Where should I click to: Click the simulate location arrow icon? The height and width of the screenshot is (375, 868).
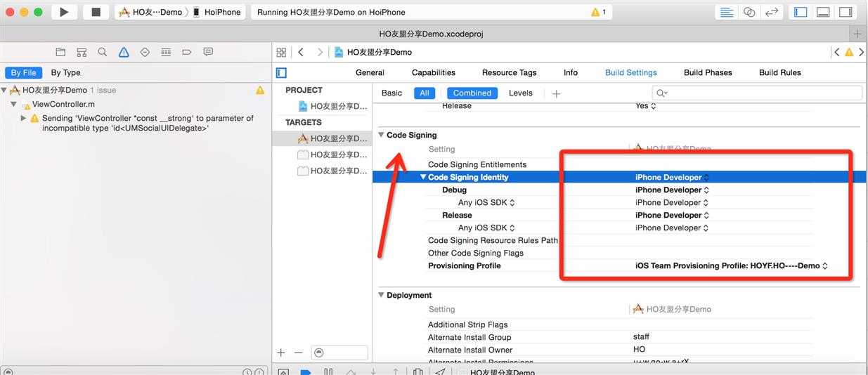[x=440, y=371]
